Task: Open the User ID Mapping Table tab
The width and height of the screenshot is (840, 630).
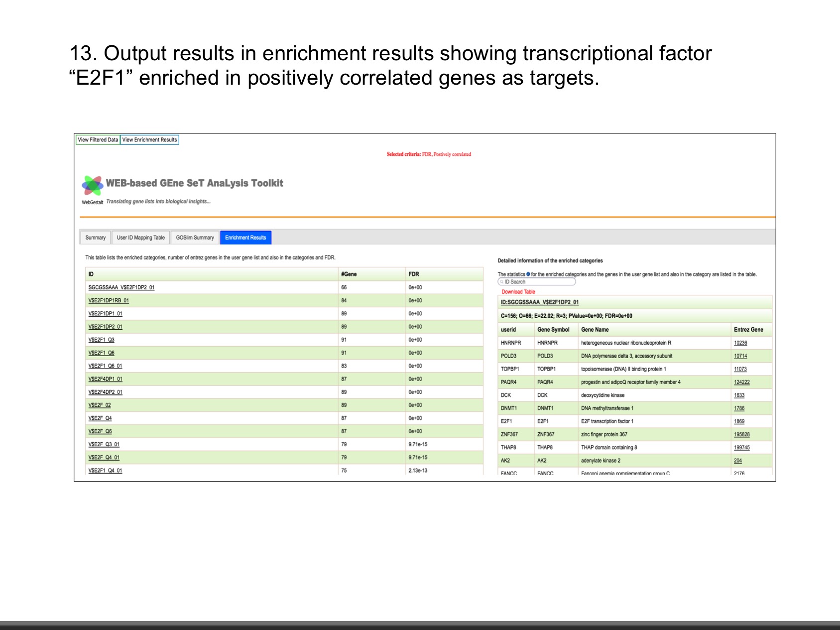Action: click(140, 238)
